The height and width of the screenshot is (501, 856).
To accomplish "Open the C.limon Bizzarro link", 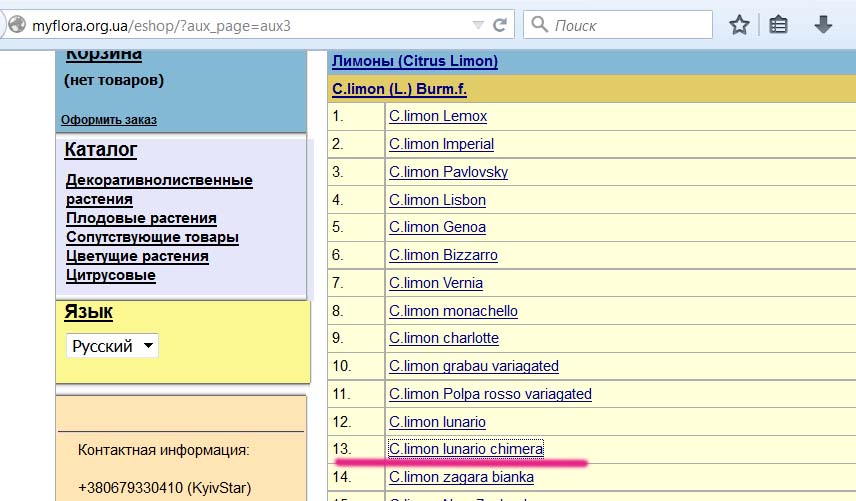I will [443, 255].
